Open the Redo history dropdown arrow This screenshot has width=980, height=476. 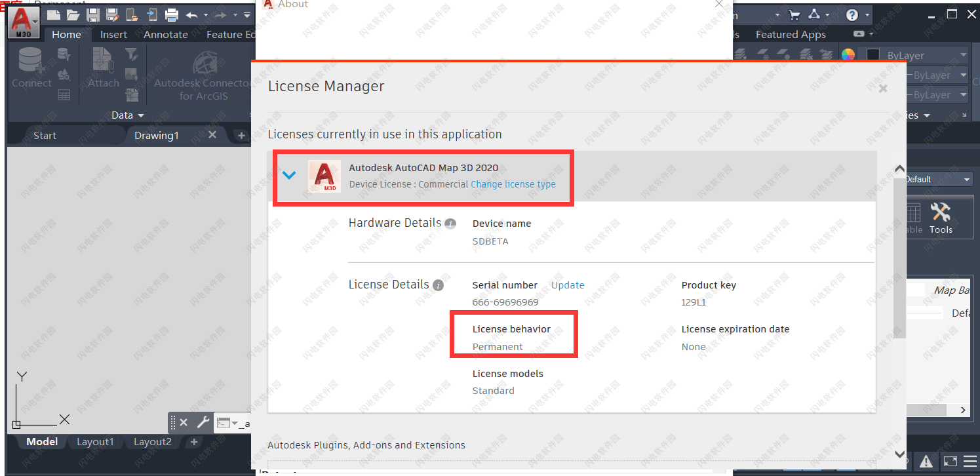(235, 15)
